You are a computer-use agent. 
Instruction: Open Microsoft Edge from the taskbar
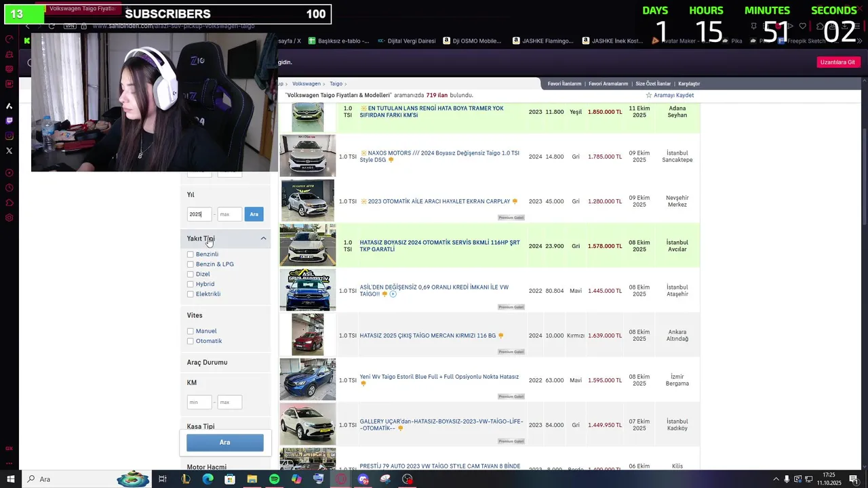point(208,479)
